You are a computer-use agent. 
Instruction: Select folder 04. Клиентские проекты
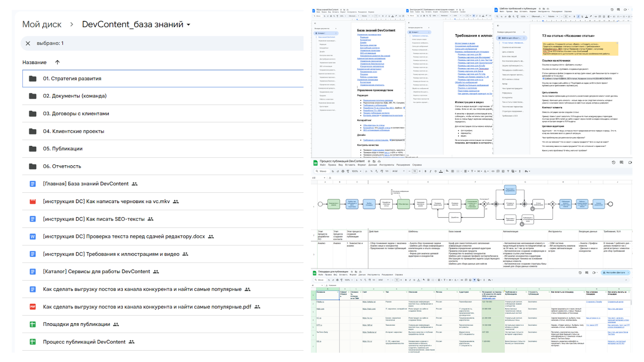coord(163,131)
